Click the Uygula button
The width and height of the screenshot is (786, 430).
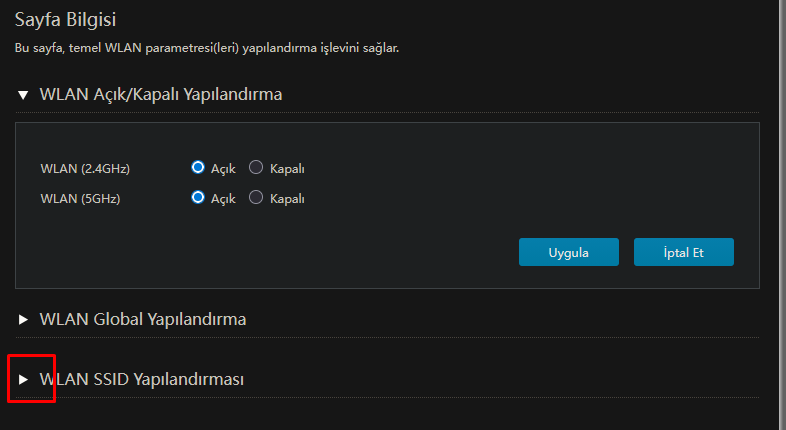(x=568, y=252)
